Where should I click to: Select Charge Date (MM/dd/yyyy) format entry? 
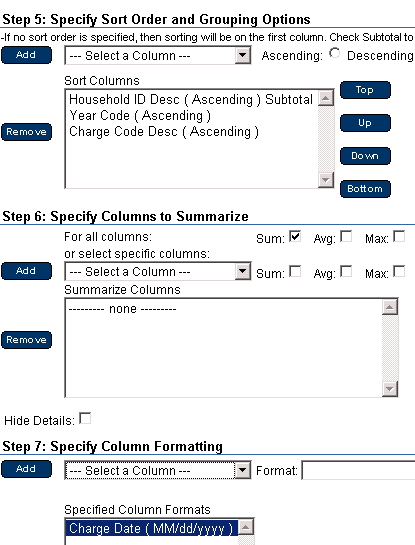click(151, 529)
